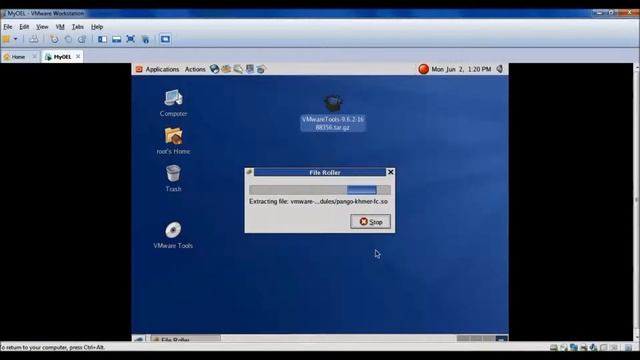
Task: Click the hard disk status bar icon
Action: (553, 348)
